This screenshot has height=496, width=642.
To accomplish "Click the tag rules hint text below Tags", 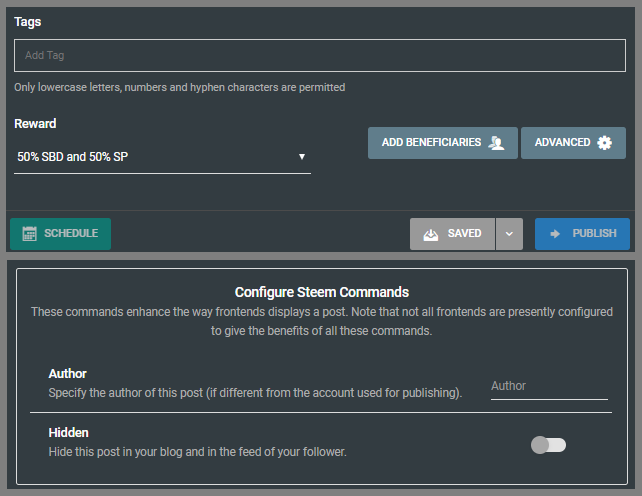I will (180, 88).
